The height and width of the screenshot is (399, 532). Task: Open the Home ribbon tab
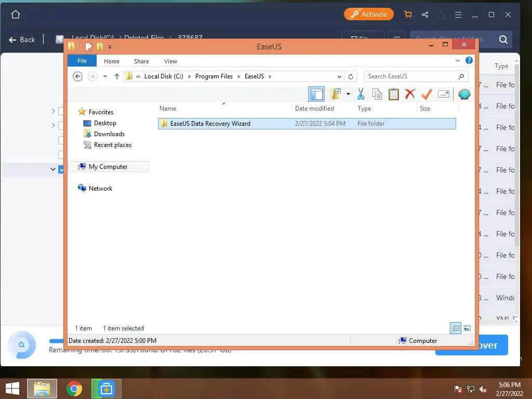[112, 61]
